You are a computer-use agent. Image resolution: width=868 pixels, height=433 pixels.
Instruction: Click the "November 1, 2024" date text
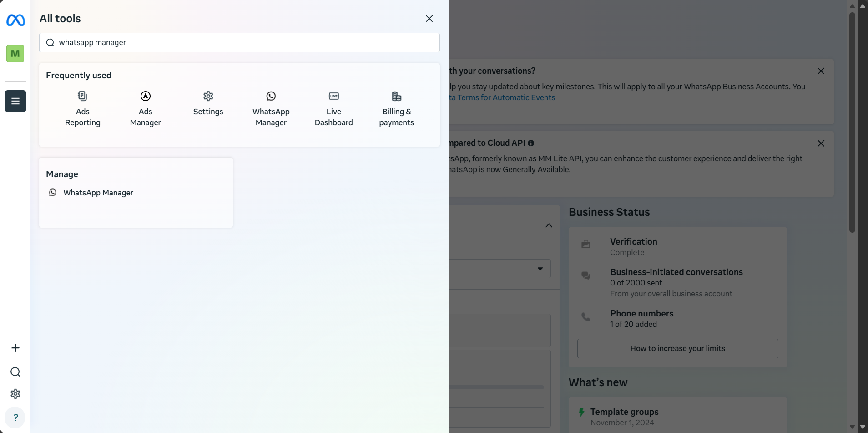[x=622, y=423]
